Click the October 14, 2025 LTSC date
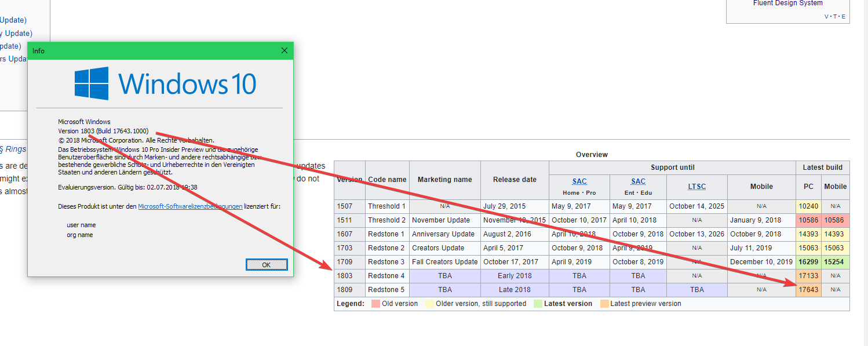Image resolution: width=868 pixels, height=346 pixels. (x=696, y=206)
